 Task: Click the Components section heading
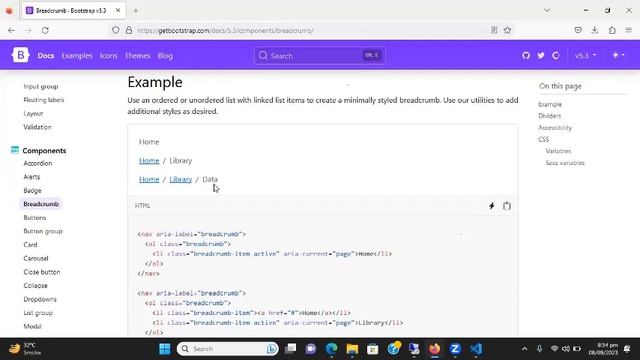tap(44, 151)
